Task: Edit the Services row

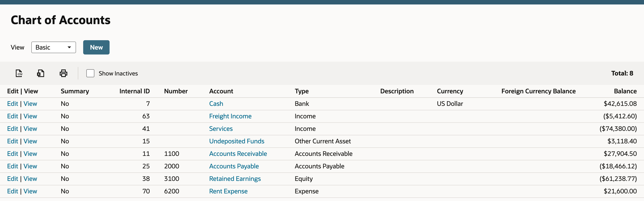Action: click(x=13, y=129)
